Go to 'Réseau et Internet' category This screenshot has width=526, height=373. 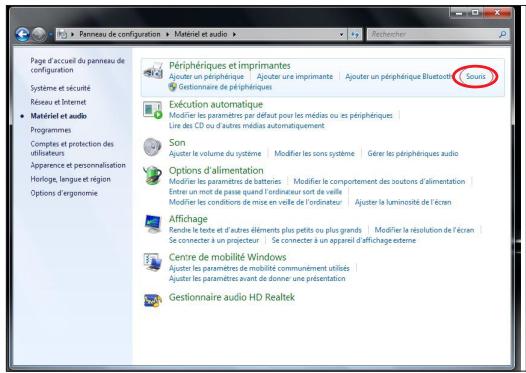(x=58, y=102)
